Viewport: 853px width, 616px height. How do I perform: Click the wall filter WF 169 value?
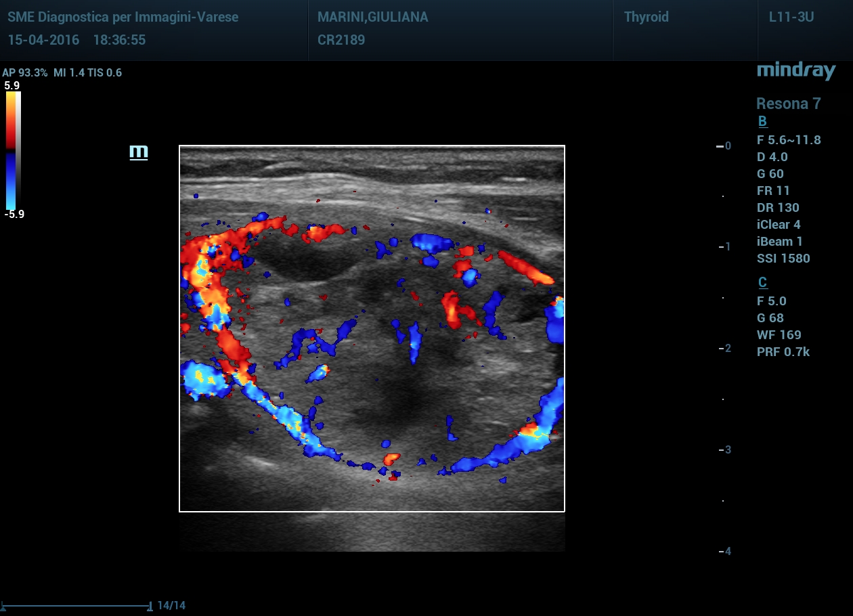tap(779, 335)
